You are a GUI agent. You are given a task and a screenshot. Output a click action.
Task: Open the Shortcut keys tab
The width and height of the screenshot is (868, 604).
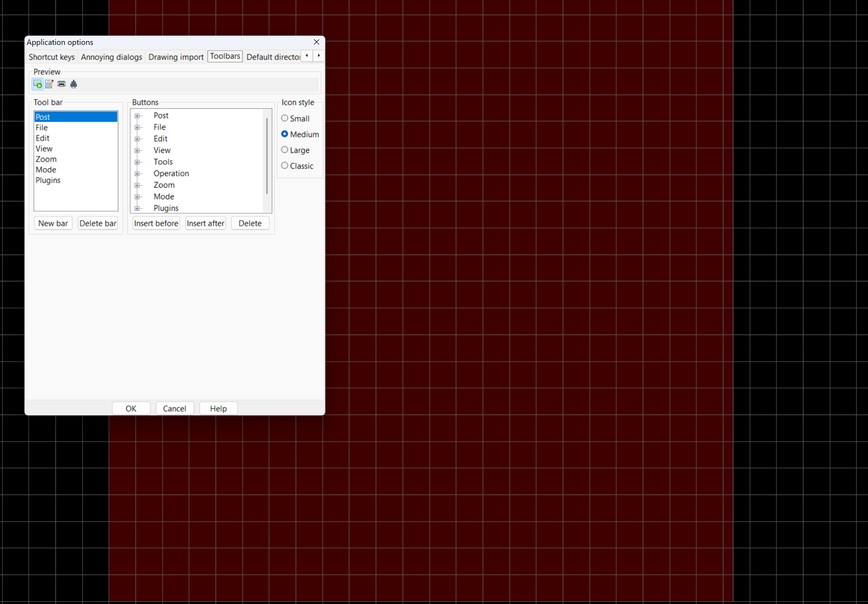[x=52, y=57]
